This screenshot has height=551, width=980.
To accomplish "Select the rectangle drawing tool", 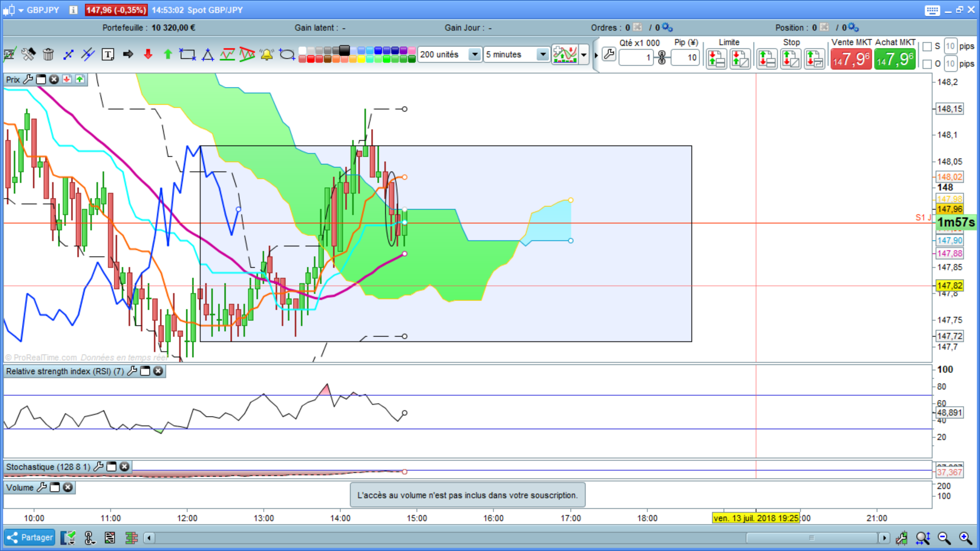I will (187, 54).
